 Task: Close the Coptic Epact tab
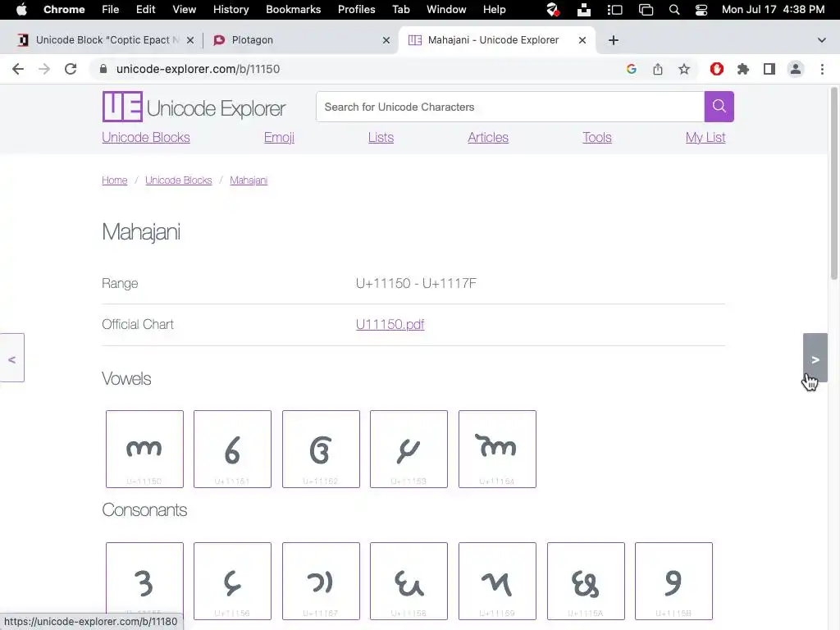click(190, 40)
